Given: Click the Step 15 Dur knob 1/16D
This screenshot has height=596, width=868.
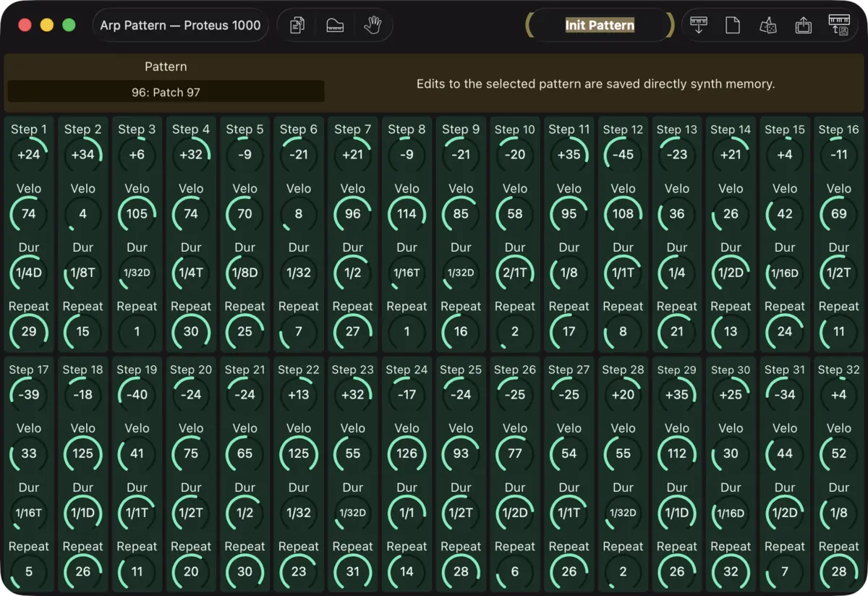Looking at the screenshot, I should 785,273.
